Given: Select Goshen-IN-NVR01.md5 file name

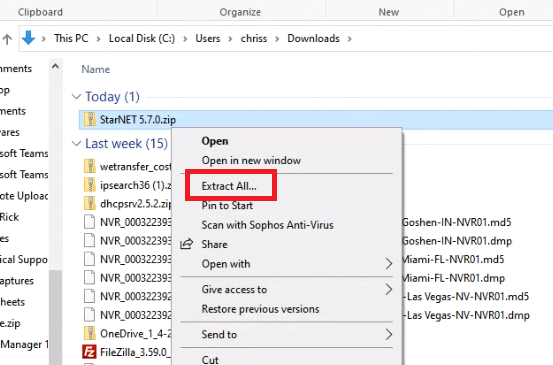Looking at the screenshot, I should coord(456,222).
